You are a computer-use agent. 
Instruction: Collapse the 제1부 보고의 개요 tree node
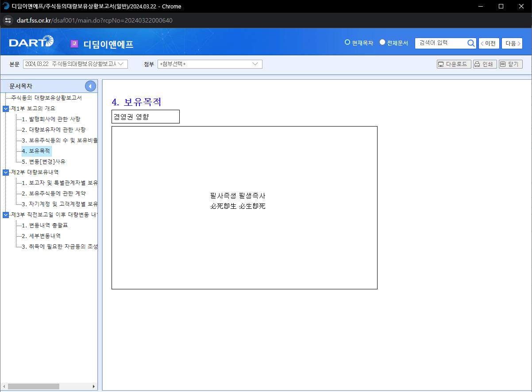tap(5, 108)
